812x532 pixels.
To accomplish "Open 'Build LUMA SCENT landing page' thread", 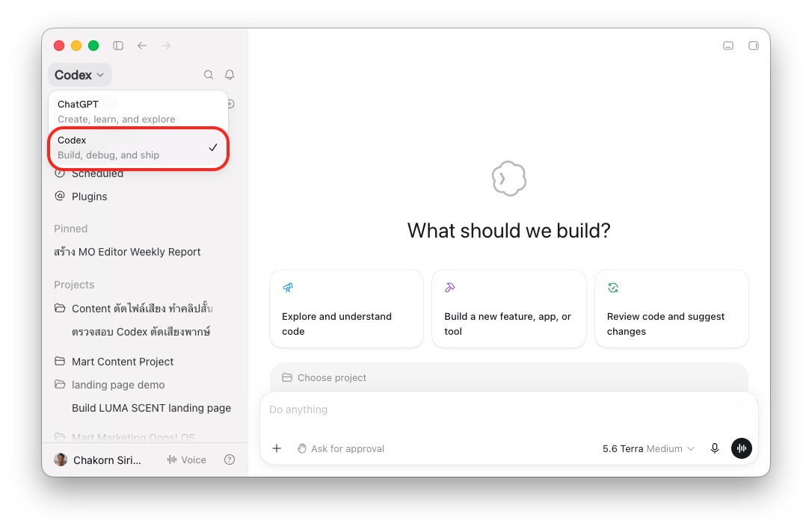I will click(x=151, y=408).
